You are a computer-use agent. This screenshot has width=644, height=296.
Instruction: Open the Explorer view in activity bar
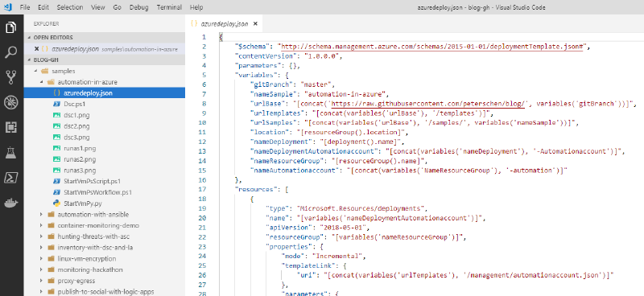click(x=11, y=27)
